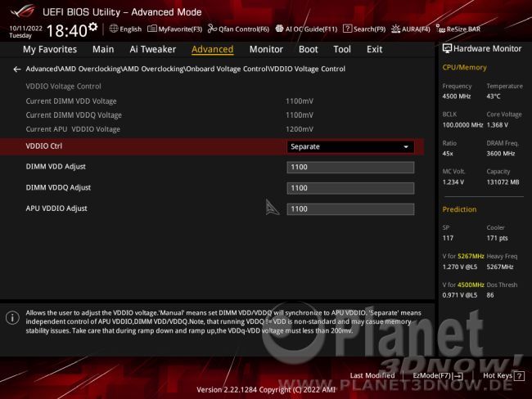Select the Exit tab
The height and width of the screenshot is (399, 532).
click(374, 50)
